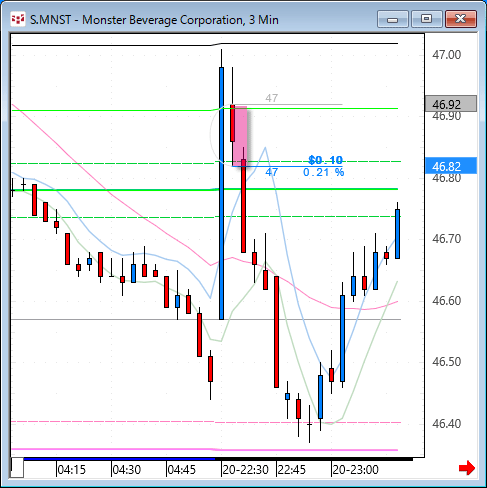Click the 04:30 time axis label
The height and width of the screenshot is (488, 487).
126,470
